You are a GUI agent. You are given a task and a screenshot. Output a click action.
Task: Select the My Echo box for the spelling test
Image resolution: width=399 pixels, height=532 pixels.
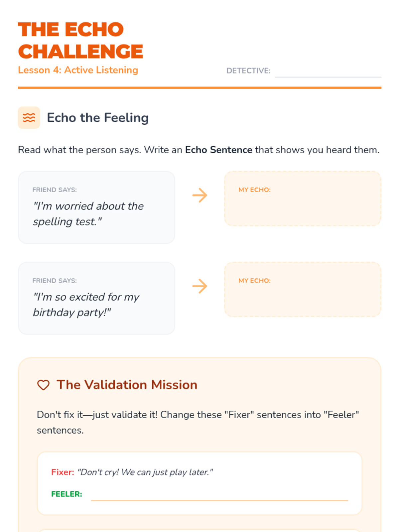pos(303,199)
